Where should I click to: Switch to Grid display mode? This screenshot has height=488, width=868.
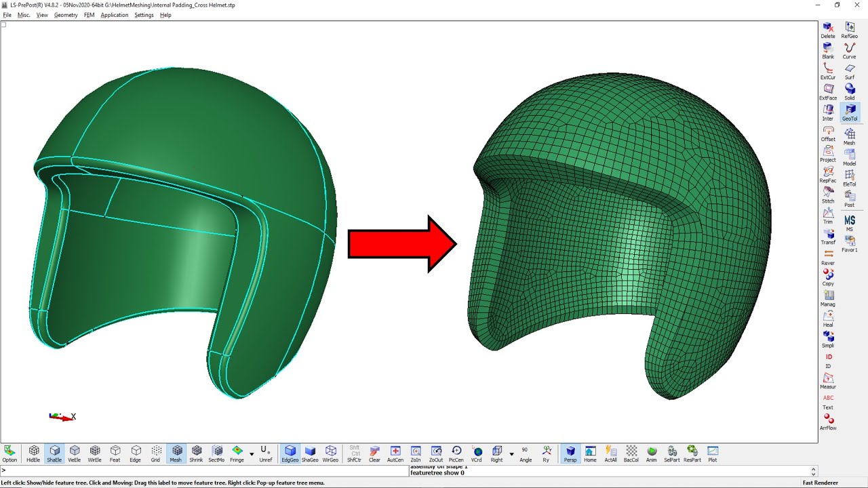point(156,453)
